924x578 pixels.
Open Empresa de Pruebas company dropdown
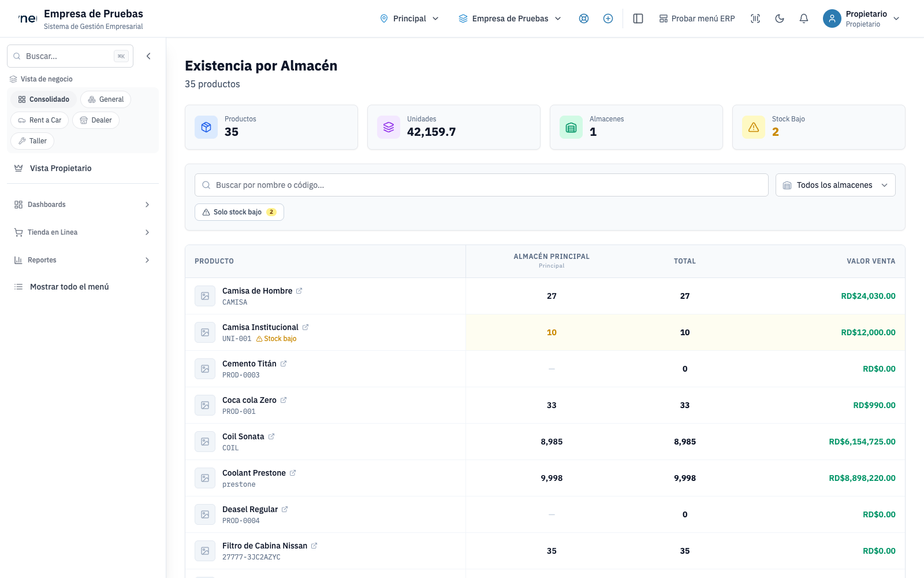pyautogui.click(x=510, y=18)
